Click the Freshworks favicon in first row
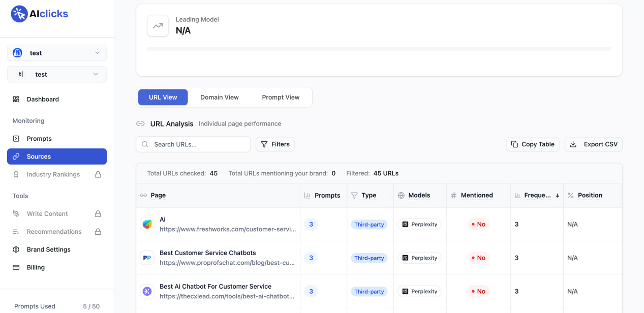Image resolution: width=644 pixels, height=313 pixels. pyautogui.click(x=147, y=224)
